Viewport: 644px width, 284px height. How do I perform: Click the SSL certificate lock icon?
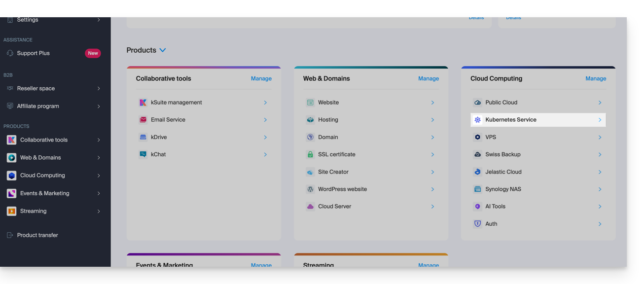coord(310,154)
